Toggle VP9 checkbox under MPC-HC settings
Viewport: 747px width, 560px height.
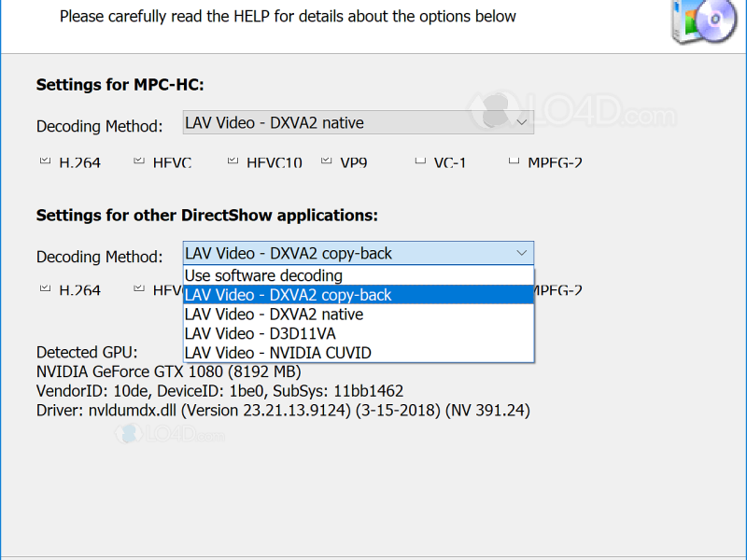326,161
